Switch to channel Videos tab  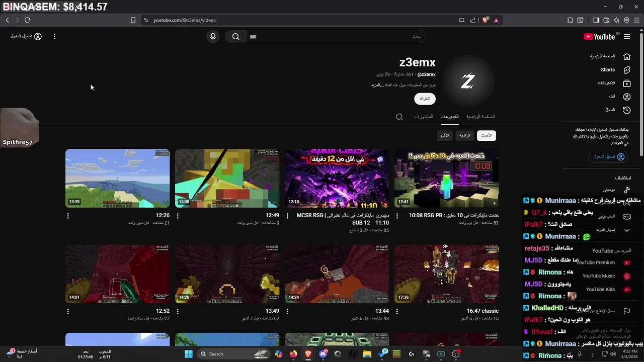[x=449, y=117]
